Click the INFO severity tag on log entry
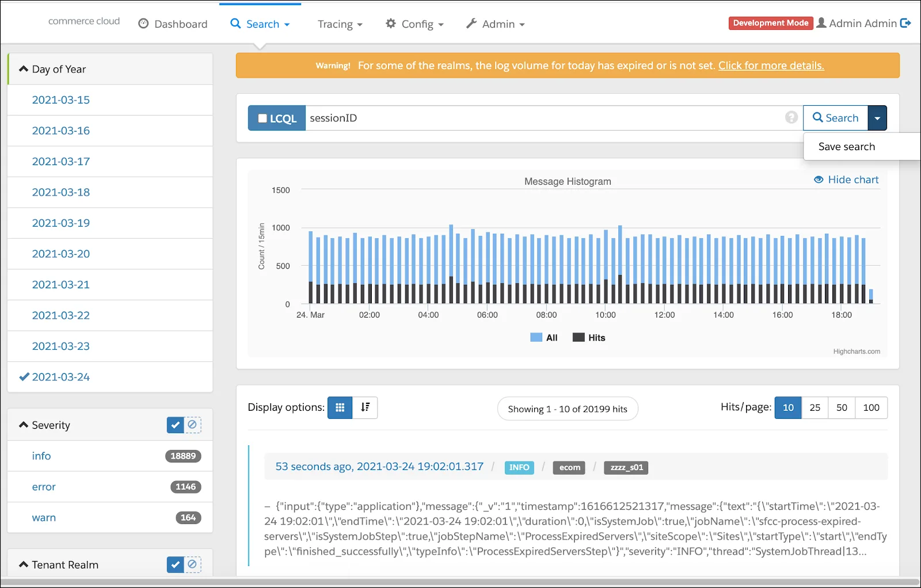 pyautogui.click(x=519, y=468)
